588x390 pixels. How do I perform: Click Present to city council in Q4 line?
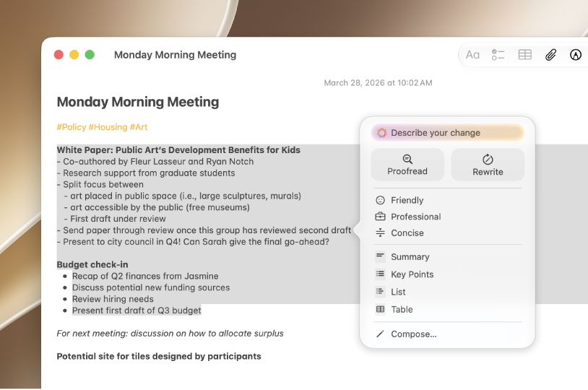[x=193, y=242]
